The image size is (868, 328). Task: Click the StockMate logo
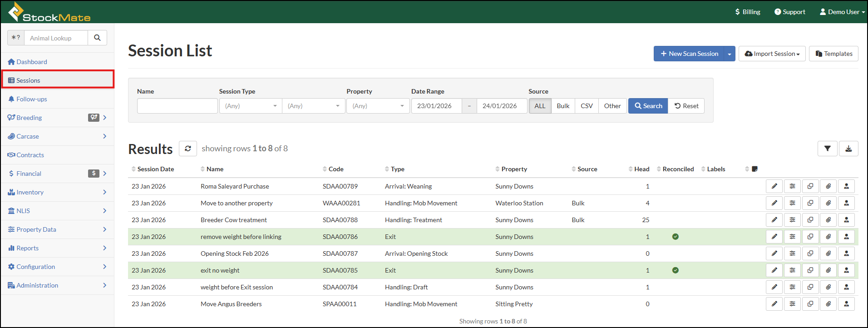[49, 12]
